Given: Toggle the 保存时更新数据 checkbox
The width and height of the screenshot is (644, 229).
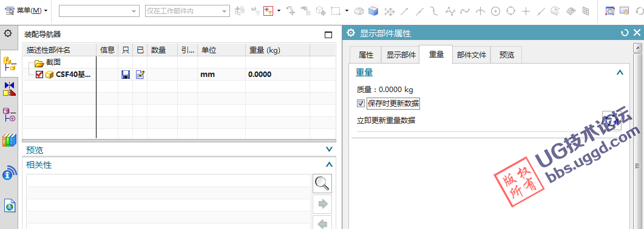Looking at the screenshot, I should pyautogui.click(x=361, y=104).
